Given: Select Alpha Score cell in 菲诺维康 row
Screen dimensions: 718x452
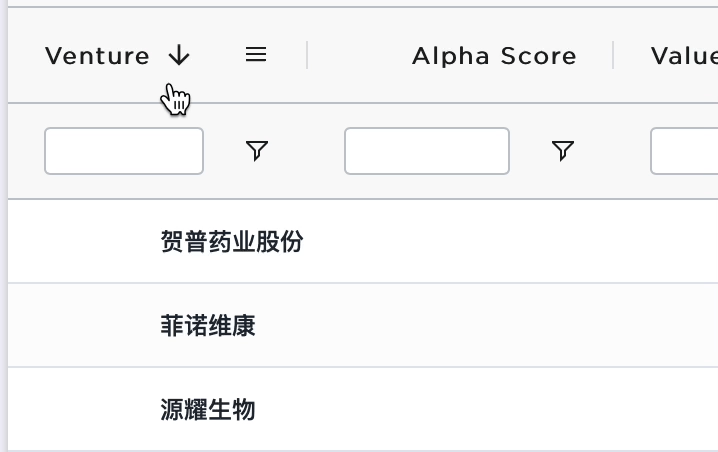Looking at the screenshot, I should [x=460, y=325].
